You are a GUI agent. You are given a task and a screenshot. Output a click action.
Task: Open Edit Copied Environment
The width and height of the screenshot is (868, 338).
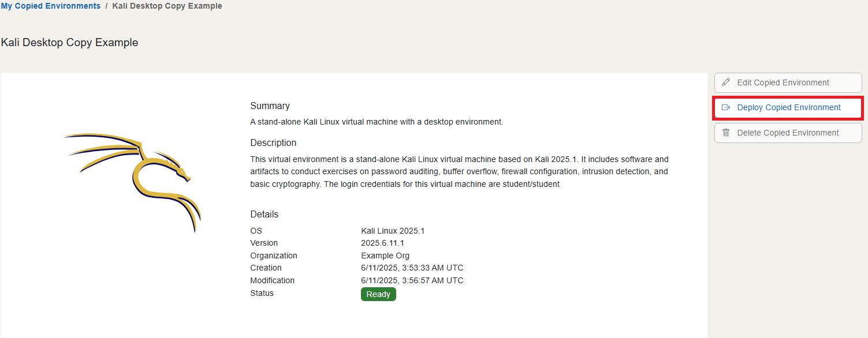tap(788, 82)
